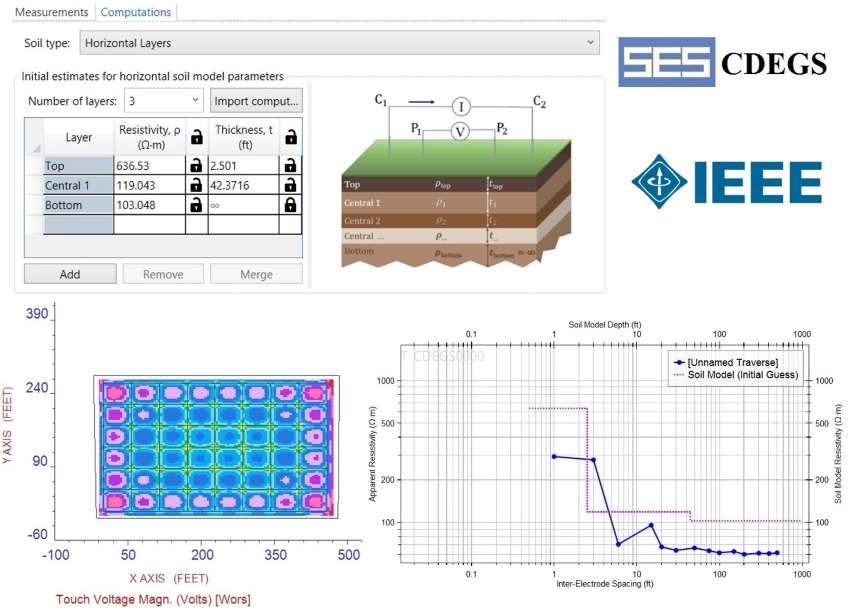Image resolution: width=850 pixels, height=613 pixels.
Task: Switch to the Measurements tab
Action: coord(51,12)
